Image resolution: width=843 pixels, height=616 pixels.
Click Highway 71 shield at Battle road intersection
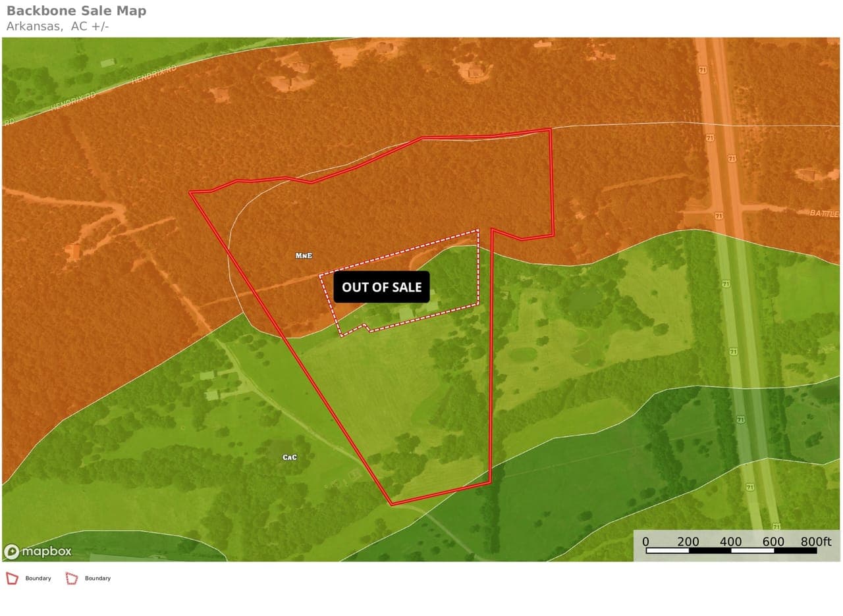click(719, 216)
